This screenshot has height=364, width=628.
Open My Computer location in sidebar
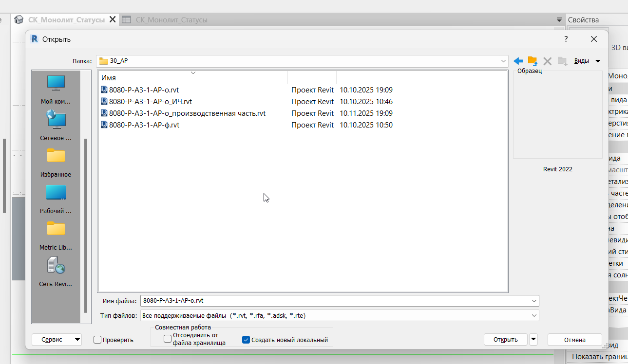56,90
